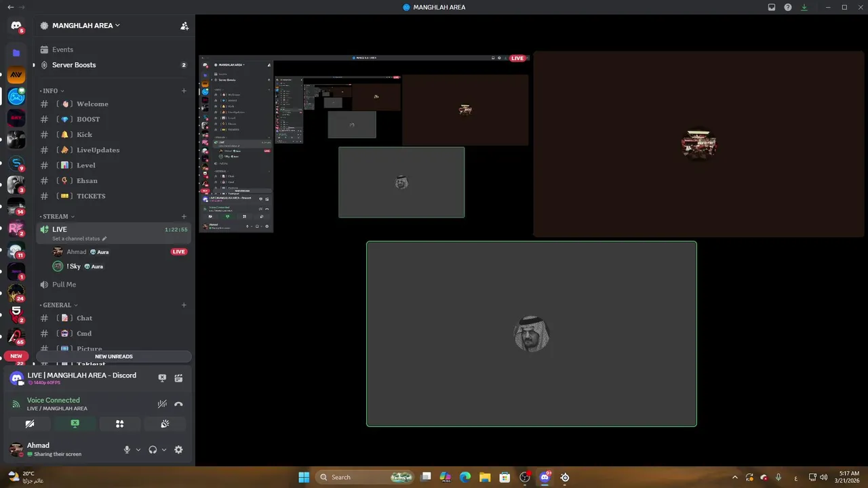Create channel in GENERAL category plus
Viewport: 868px width, 488px height.
tap(184, 305)
